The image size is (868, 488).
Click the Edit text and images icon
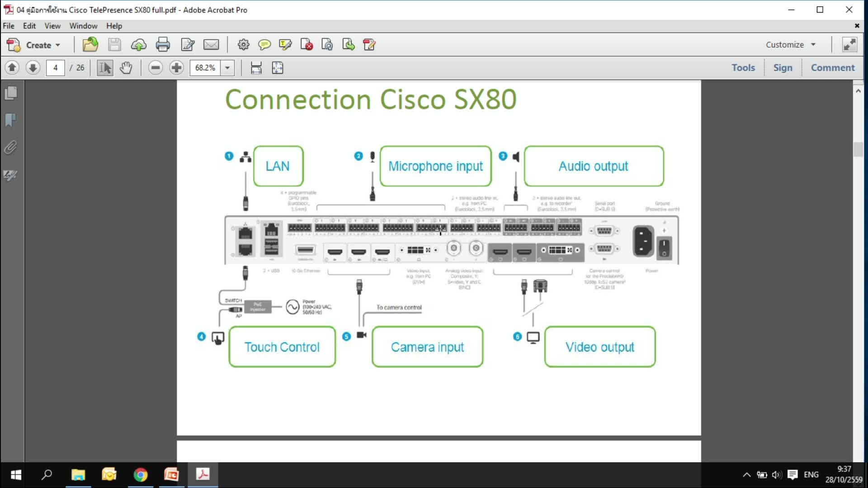187,45
